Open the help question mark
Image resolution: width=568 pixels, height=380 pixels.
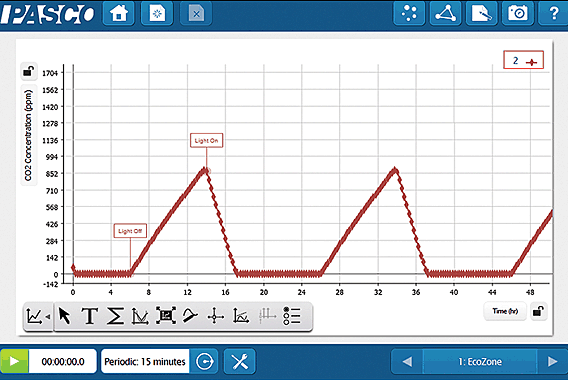[553, 14]
